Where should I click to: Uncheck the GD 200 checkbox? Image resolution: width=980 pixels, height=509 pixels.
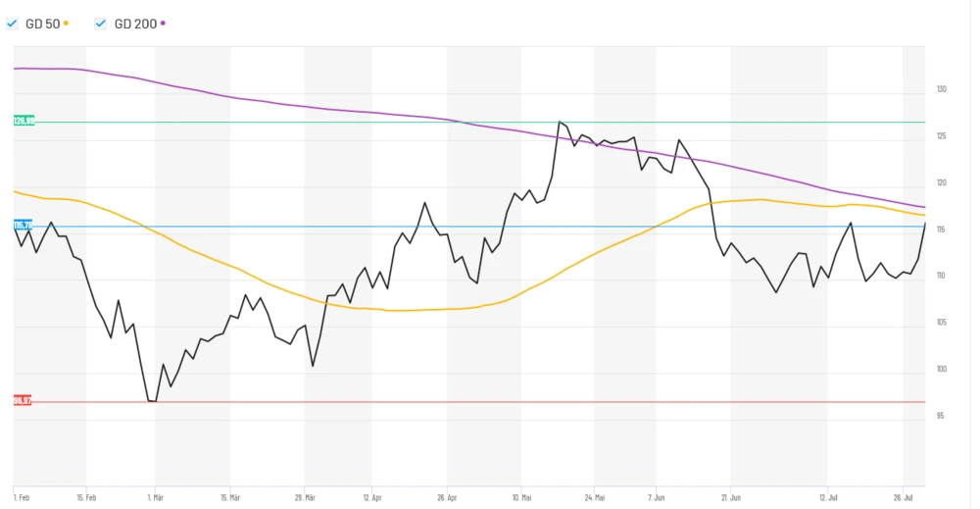tap(101, 24)
